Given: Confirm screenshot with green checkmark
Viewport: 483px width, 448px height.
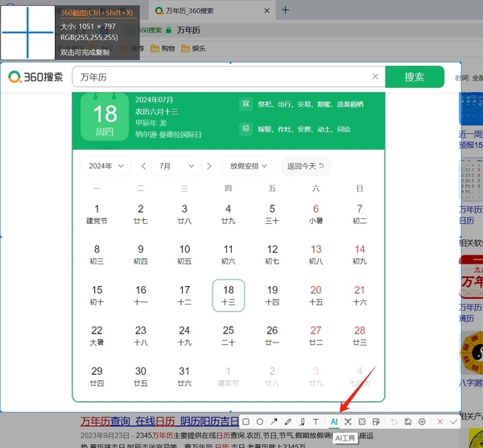Looking at the screenshot, I should (454, 421).
